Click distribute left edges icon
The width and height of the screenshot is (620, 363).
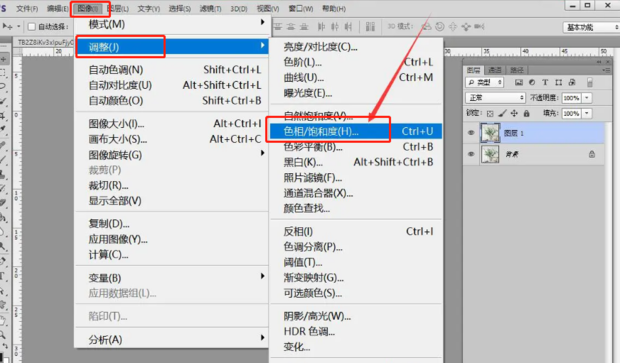[321, 26]
